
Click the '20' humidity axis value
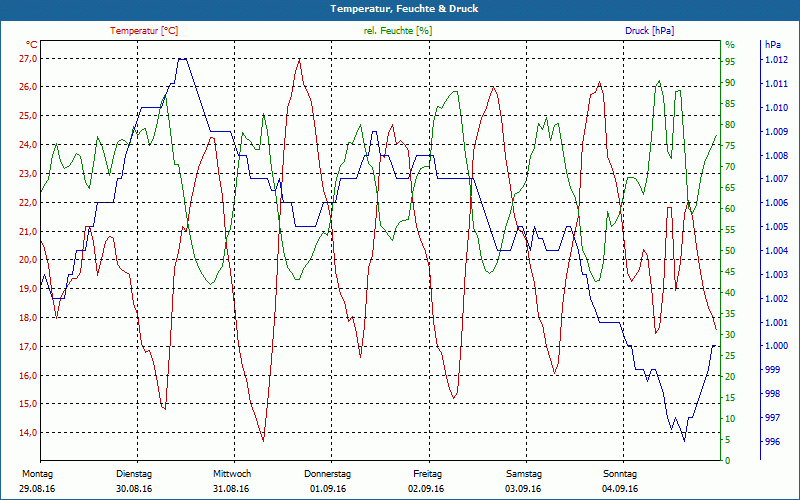[730, 377]
